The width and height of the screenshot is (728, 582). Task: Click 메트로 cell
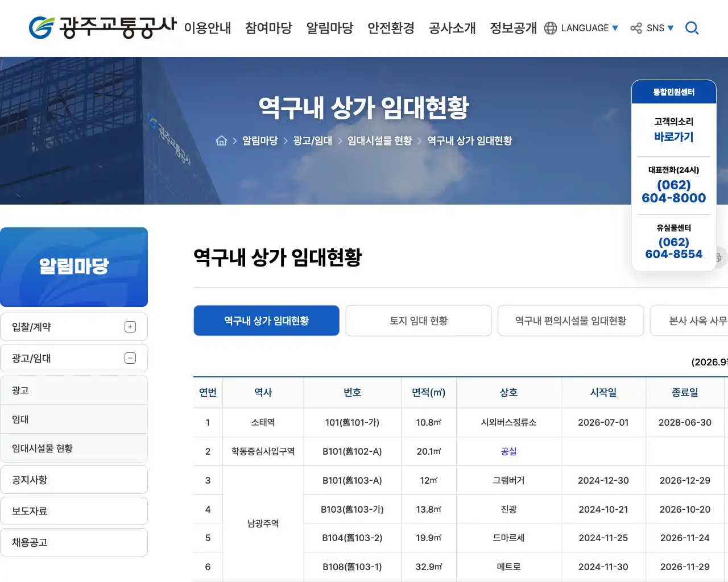click(508, 567)
